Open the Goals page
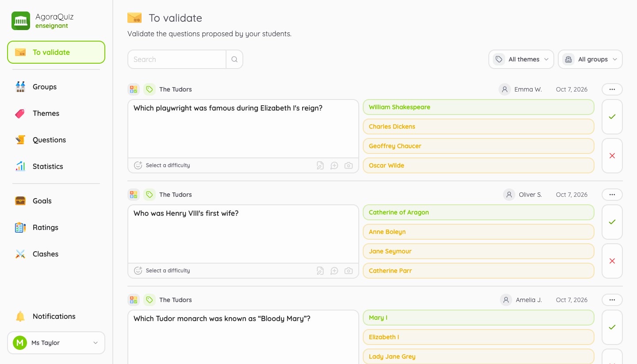 click(56, 201)
